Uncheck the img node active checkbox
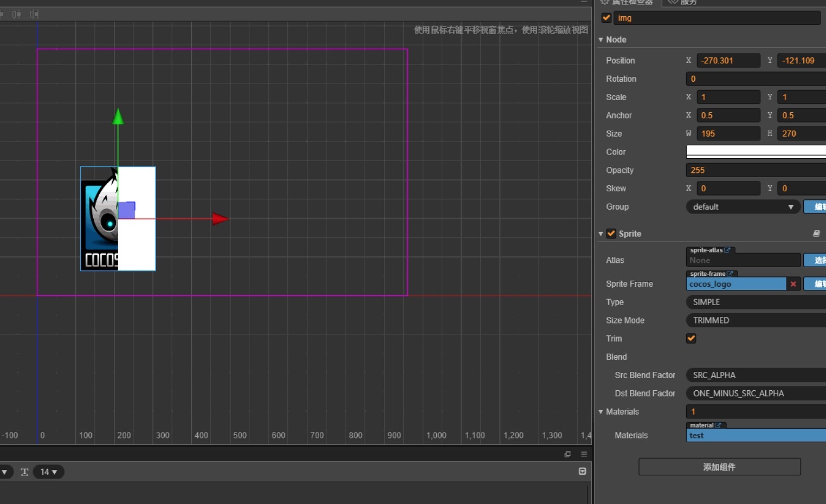 (x=606, y=18)
